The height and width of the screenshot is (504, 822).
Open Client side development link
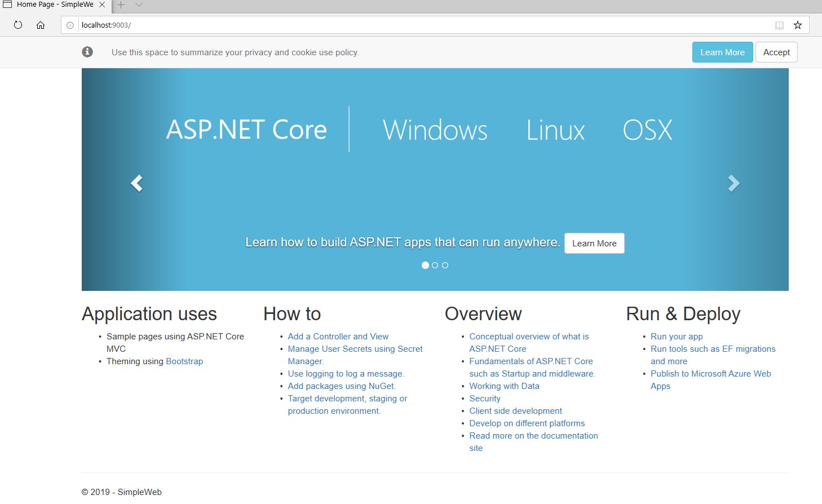pos(516,411)
